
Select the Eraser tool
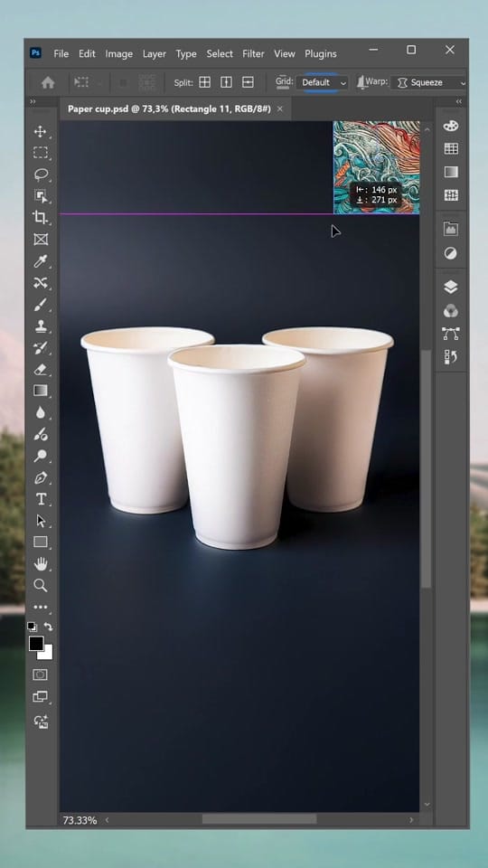pos(41,370)
